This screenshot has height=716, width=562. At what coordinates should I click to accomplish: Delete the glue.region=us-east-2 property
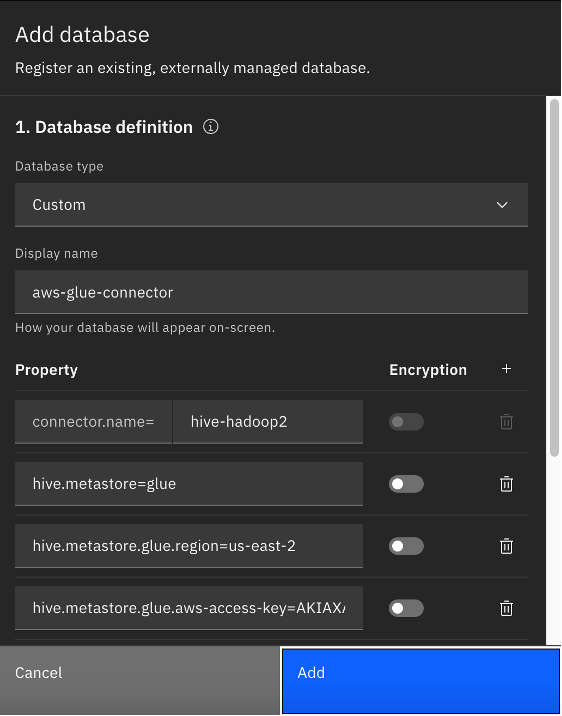pyautogui.click(x=506, y=546)
